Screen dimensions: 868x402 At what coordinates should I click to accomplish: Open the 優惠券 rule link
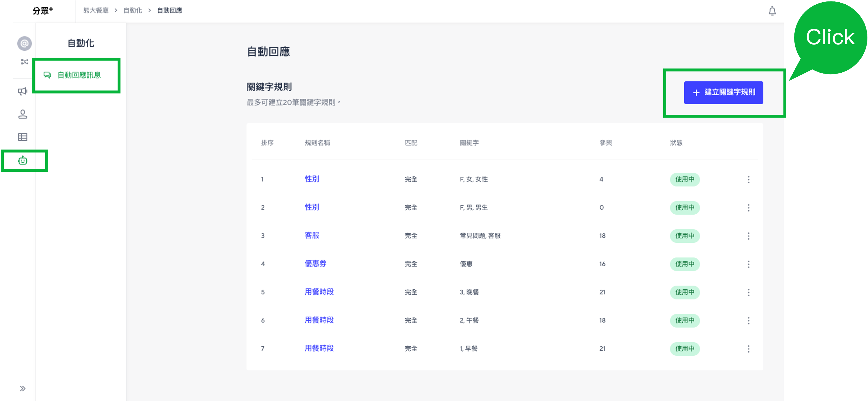click(315, 264)
